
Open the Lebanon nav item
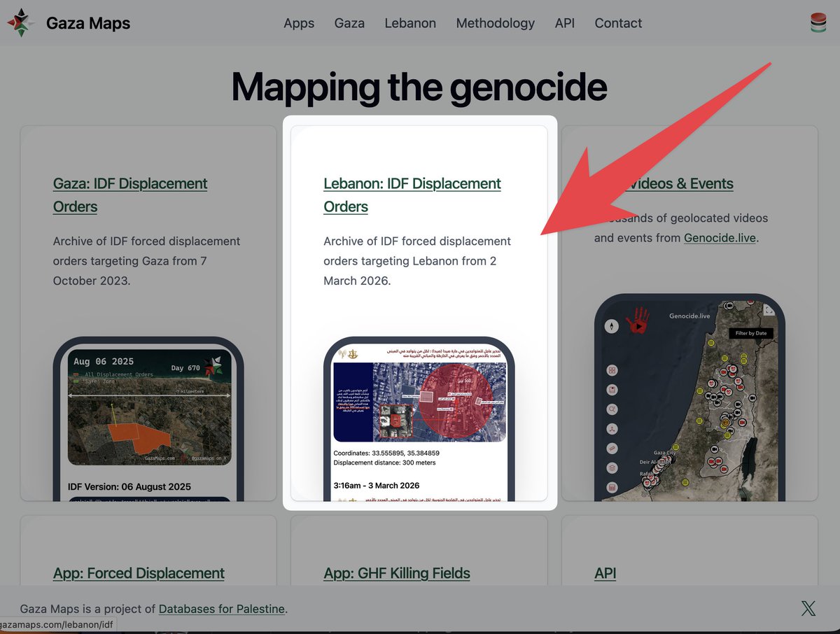pyautogui.click(x=410, y=23)
